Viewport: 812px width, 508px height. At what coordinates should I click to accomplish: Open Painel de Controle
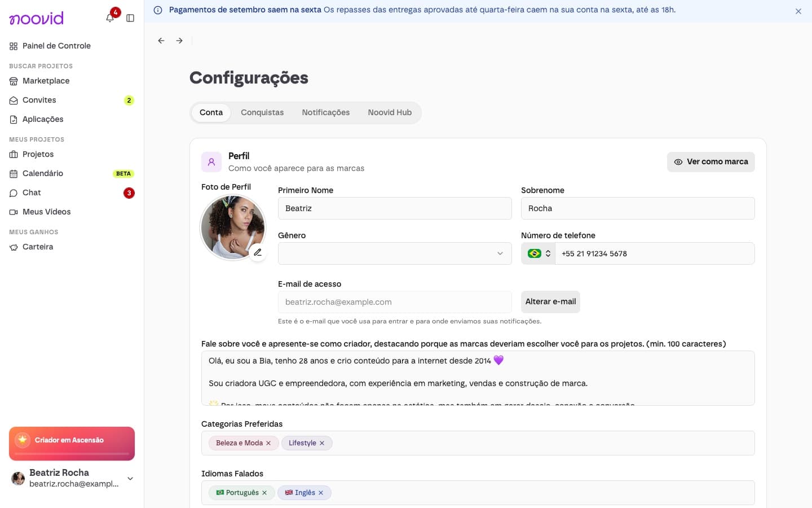pyautogui.click(x=72, y=46)
